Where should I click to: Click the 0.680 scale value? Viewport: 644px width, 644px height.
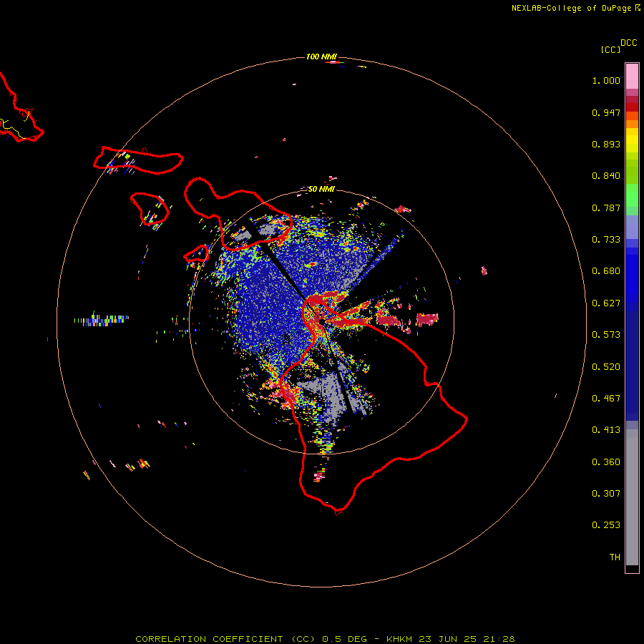[606, 271]
